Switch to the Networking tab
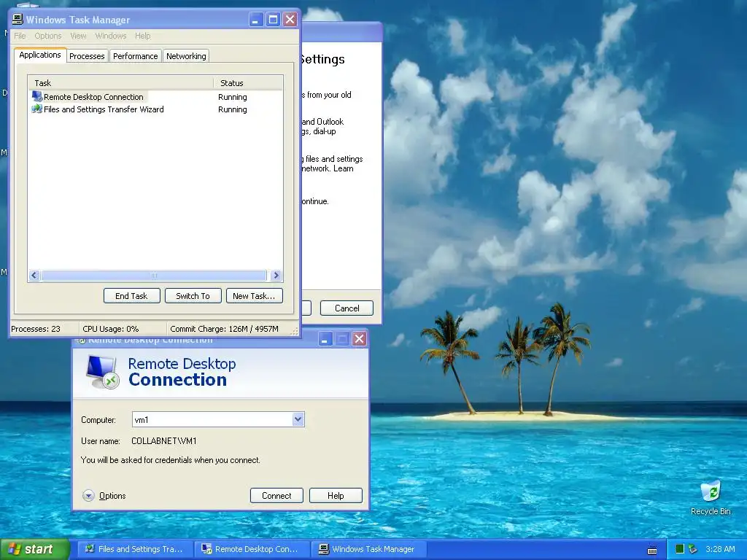 (186, 55)
